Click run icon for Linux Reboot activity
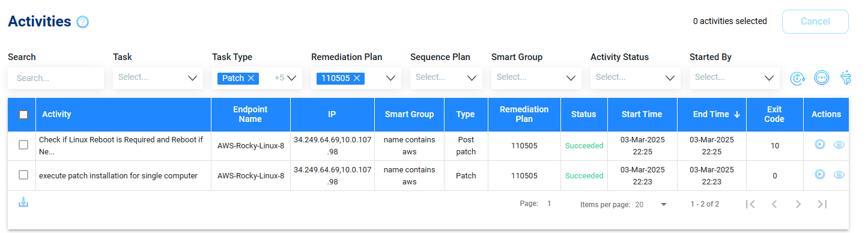The height and width of the screenshot is (233, 868). pos(819,144)
